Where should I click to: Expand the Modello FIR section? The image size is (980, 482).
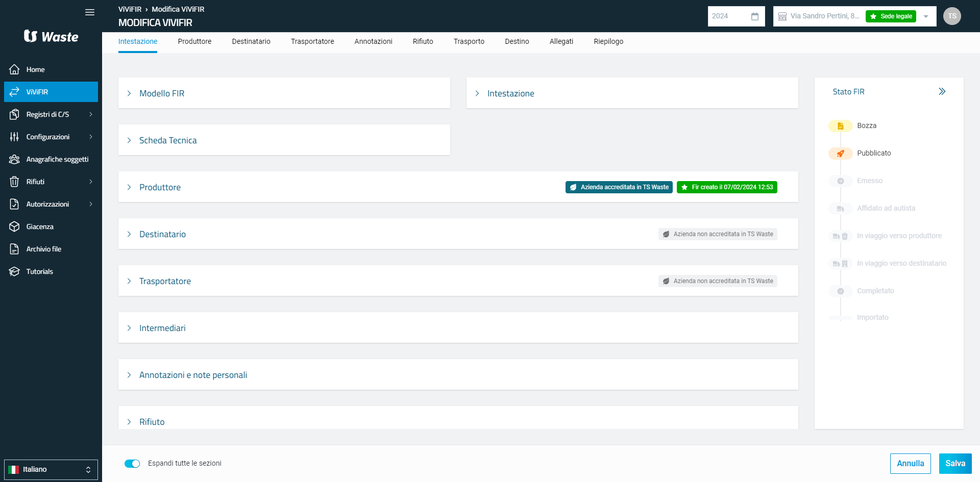pos(162,93)
